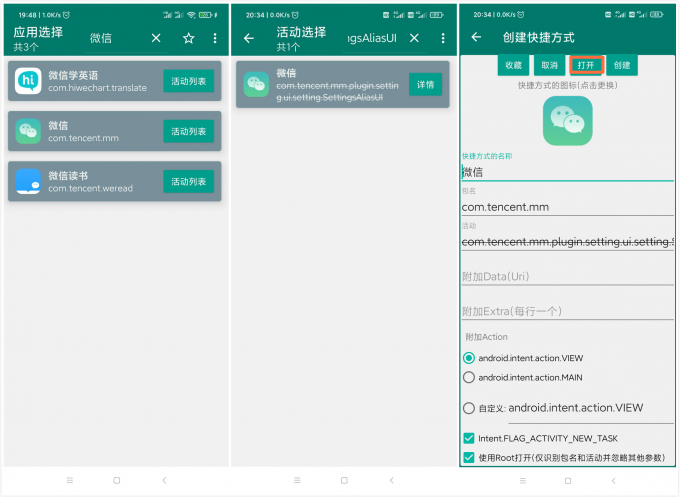Screen dimensions: 680x497
Task: Select android.intent.action.MAIN radio option
Action: [x=469, y=377]
